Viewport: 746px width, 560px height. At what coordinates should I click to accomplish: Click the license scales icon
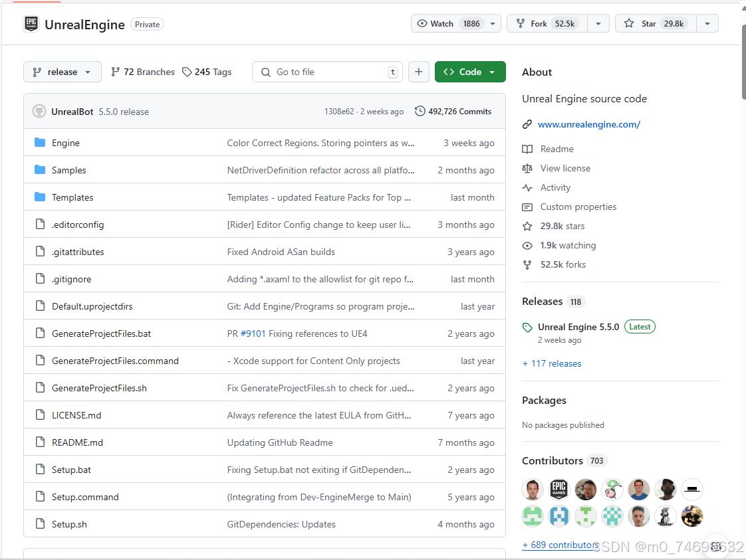pyautogui.click(x=527, y=168)
